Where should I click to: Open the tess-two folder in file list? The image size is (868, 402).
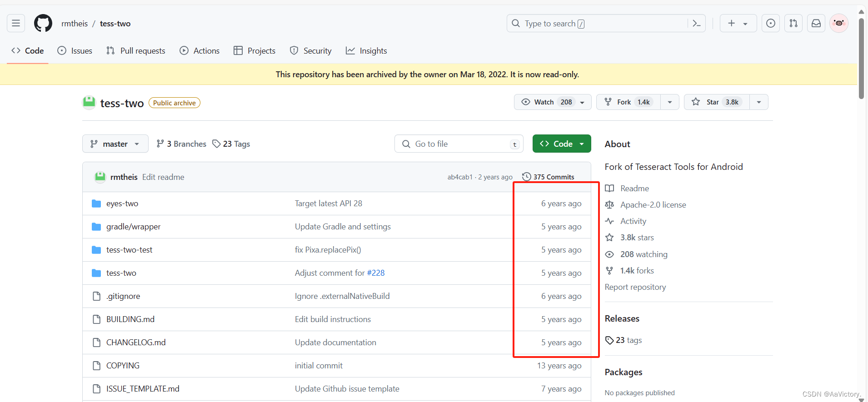coord(121,273)
